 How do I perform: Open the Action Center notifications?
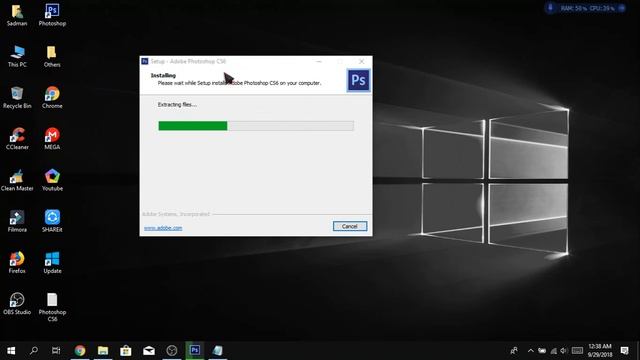(x=624, y=350)
